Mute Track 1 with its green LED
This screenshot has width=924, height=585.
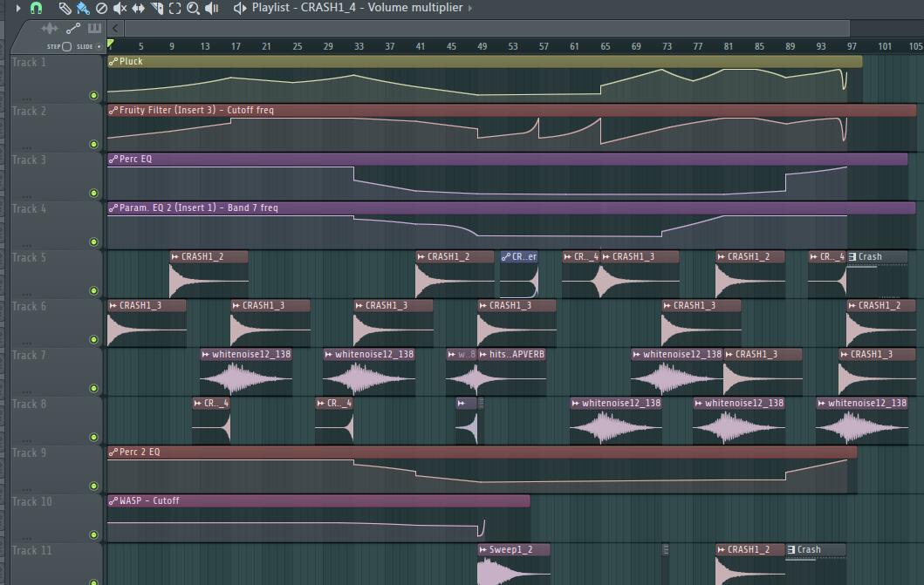(x=94, y=96)
